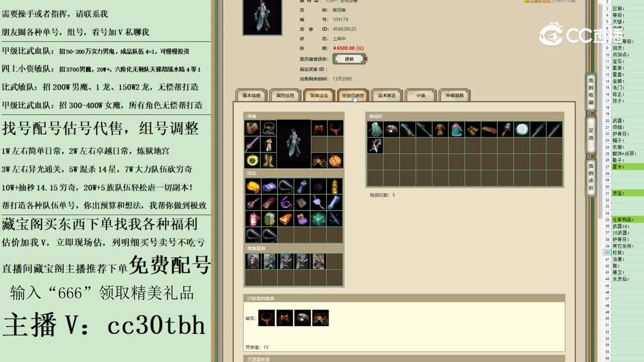Viewport: 644px width, 362px height.
Task: Click the character portrait thumbnail at top
Action: point(262,17)
